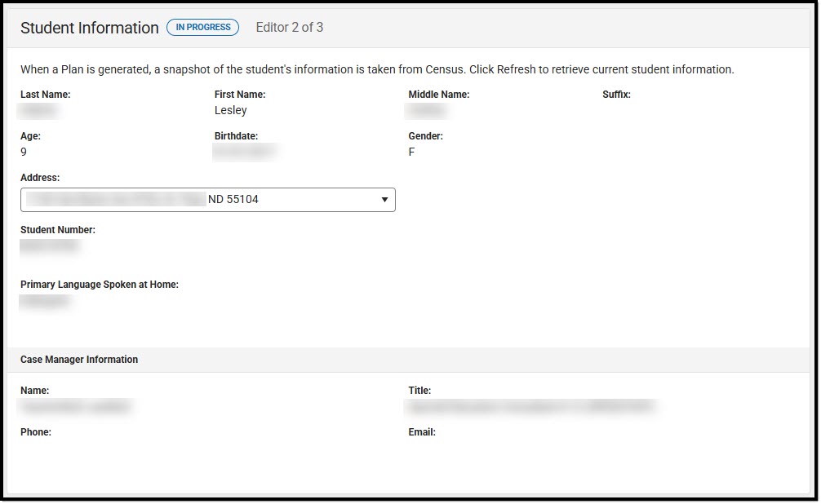Select the Editor 2 of 3 label

coord(289,27)
